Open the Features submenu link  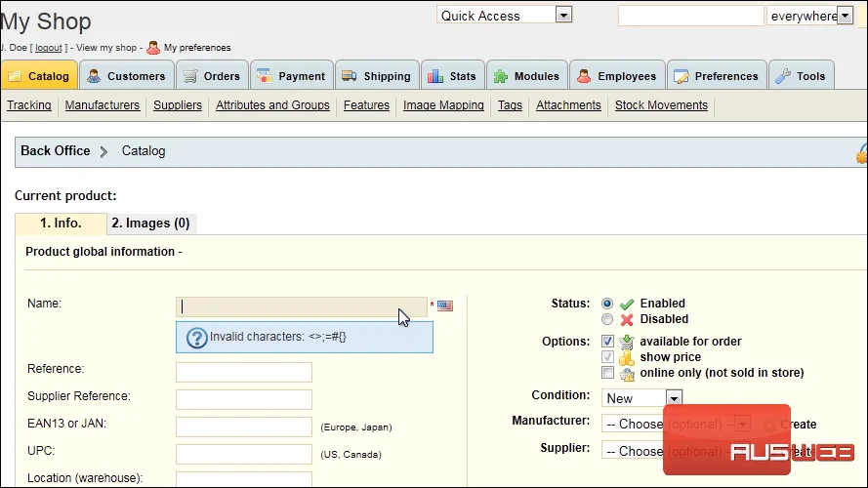point(366,105)
